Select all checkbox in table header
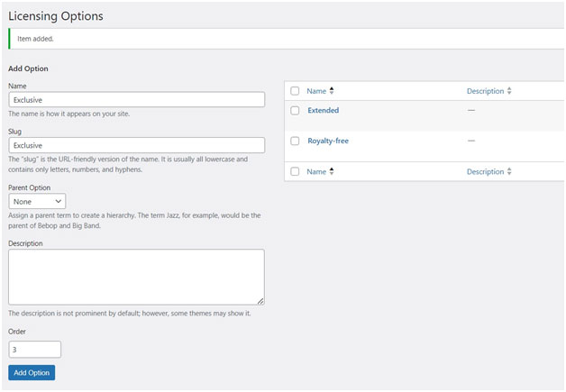Image resolution: width=566 pixels, height=392 pixels. point(295,91)
